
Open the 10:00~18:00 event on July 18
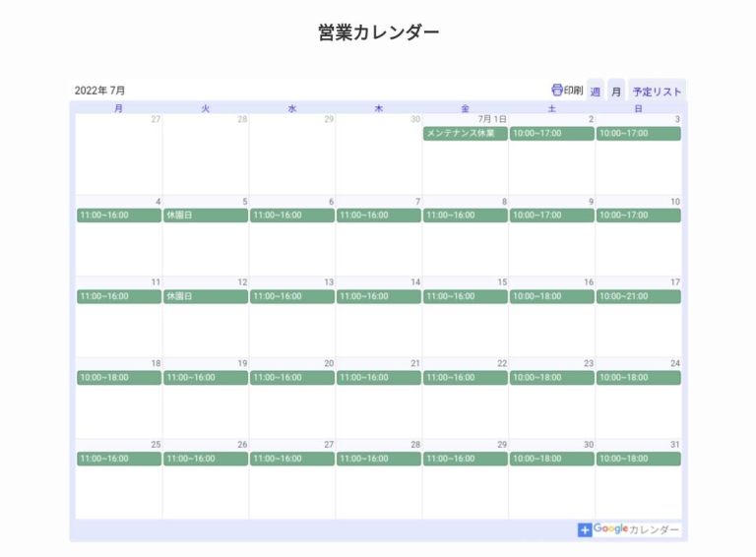point(118,378)
